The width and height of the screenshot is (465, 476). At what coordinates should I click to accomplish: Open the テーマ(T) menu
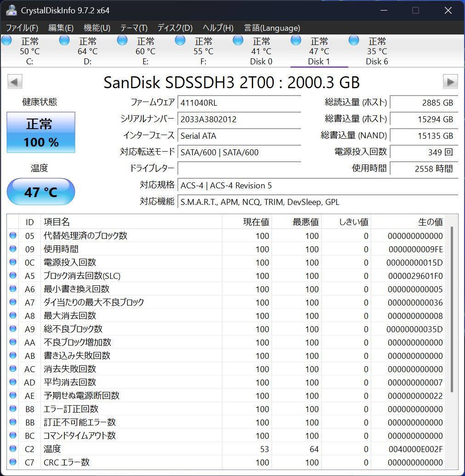point(133,28)
